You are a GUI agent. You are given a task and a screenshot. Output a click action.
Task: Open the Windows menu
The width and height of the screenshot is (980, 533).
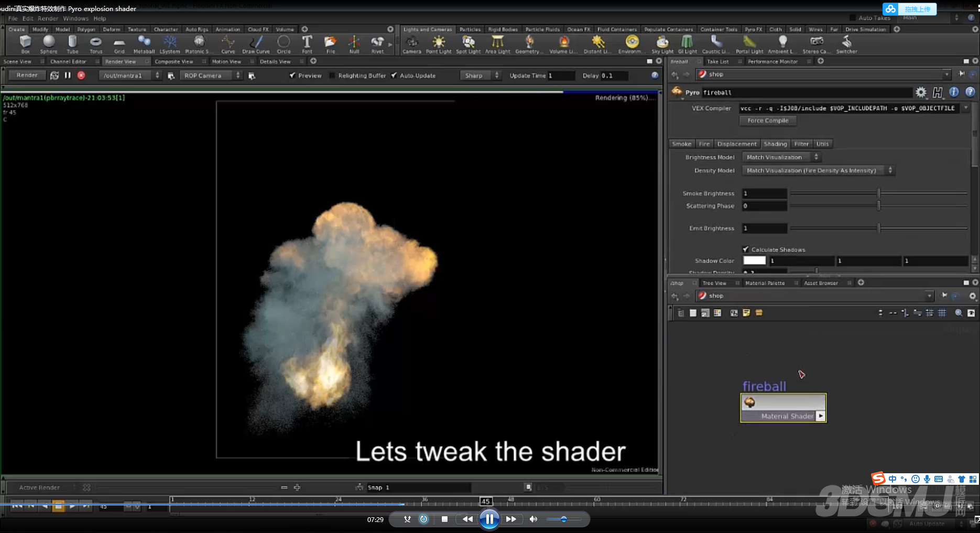click(75, 18)
